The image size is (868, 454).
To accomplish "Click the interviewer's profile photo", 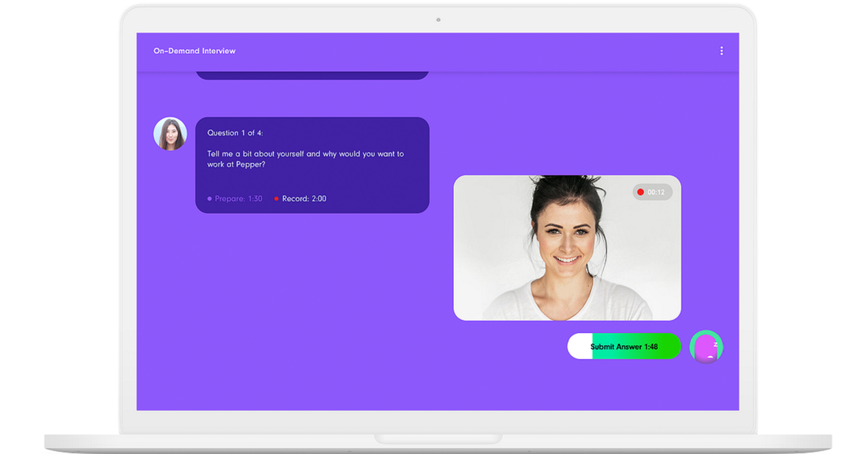I will click(x=170, y=134).
